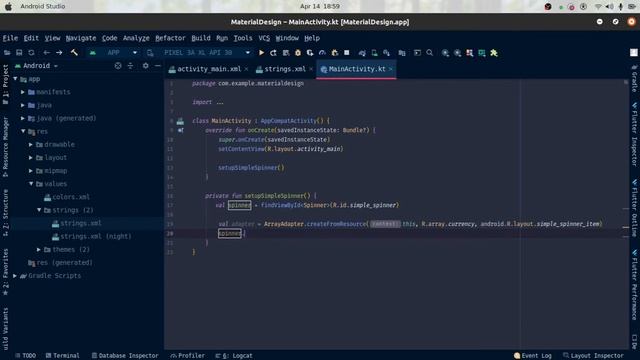Screen dimensions: 640x360
Task: Expand the manifests folder
Action: coord(23,92)
